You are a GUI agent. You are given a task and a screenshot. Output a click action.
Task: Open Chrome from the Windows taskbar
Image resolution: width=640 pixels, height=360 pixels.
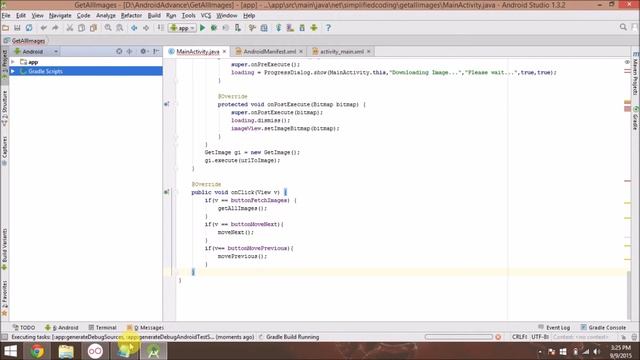point(37,351)
